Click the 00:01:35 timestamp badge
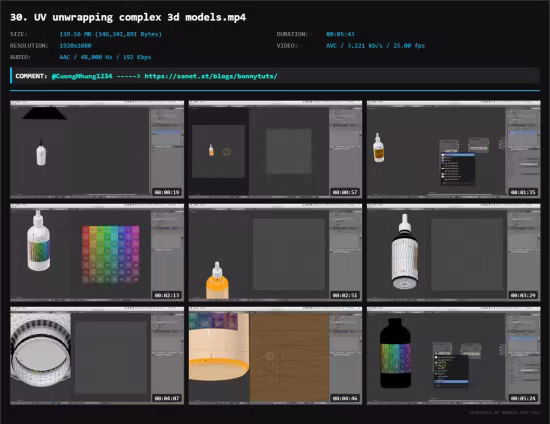This screenshot has height=424, width=550. [x=523, y=192]
